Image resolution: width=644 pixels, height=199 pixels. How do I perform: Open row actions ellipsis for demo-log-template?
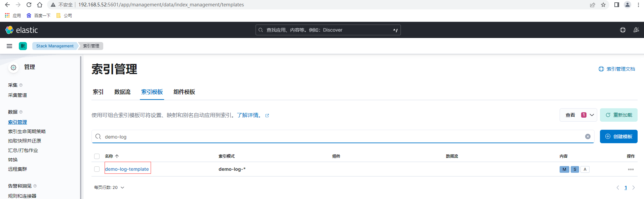(631, 169)
